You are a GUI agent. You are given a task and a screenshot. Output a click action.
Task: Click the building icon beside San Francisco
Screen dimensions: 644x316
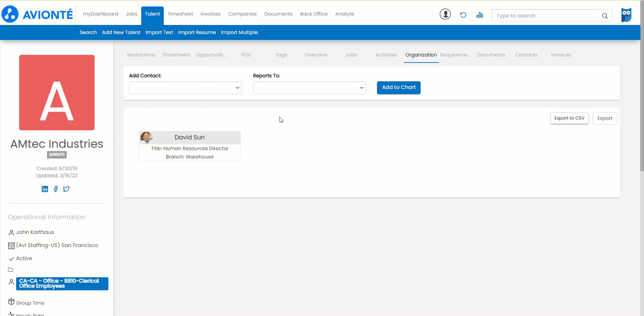pyautogui.click(x=11, y=245)
